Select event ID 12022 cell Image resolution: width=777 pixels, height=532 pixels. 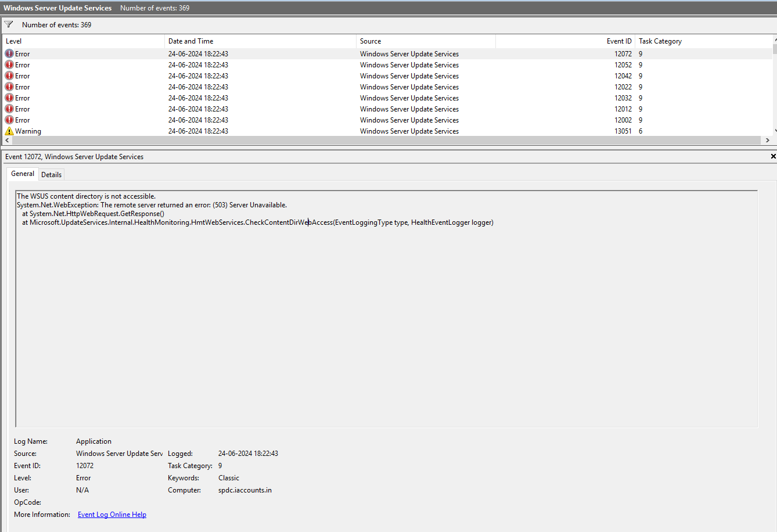coord(623,87)
